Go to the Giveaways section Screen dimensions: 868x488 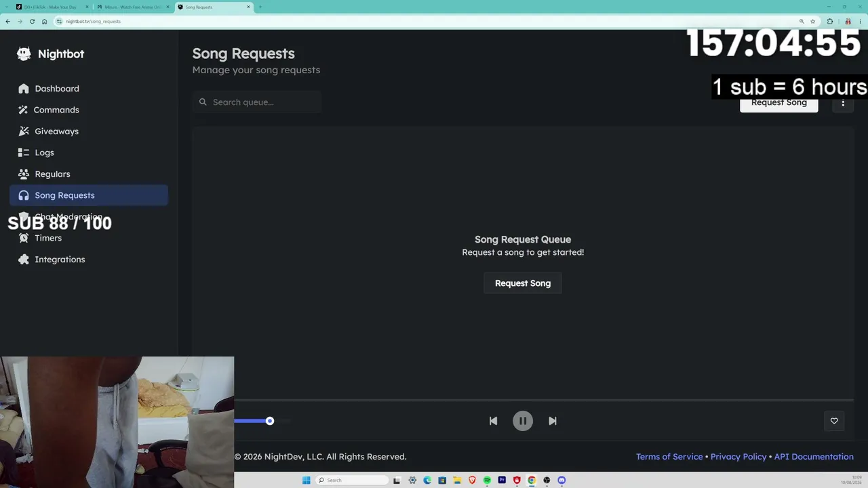(x=89, y=131)
